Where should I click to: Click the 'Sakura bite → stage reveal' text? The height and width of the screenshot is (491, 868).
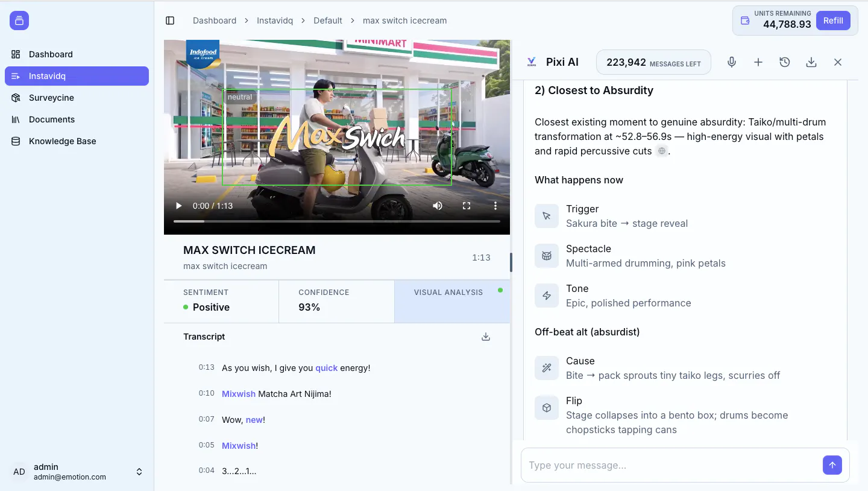(627, 223)
